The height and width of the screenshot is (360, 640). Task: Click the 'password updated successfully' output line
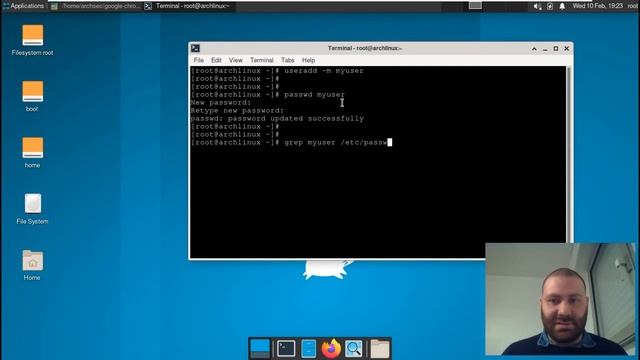click(277, 118)
